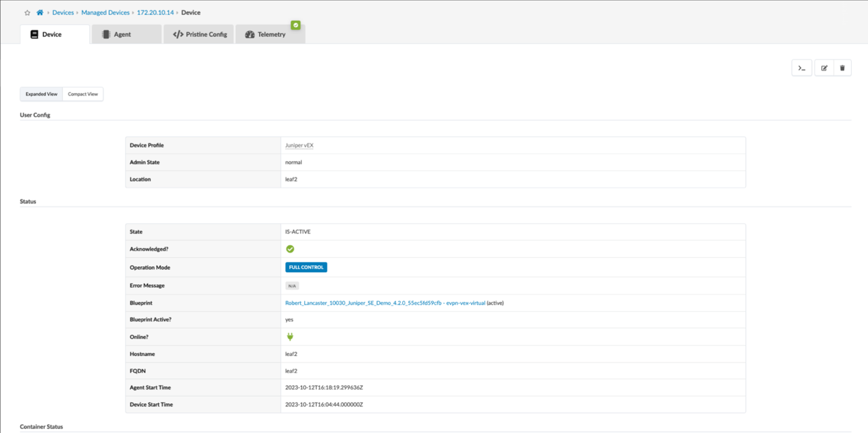The height and width of the screenshot is (433, 868).
Task: Open the CLI terminal for this device
Action: 802,67
